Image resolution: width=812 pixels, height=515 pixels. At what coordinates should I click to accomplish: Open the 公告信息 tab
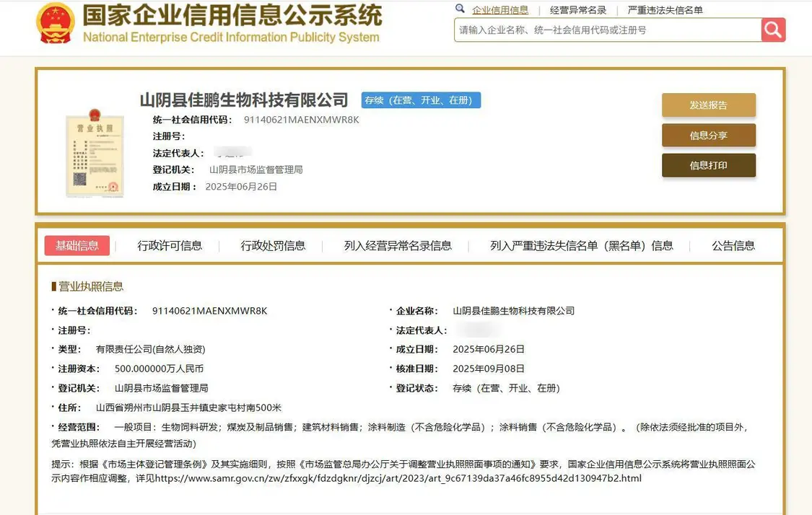[x=733, y=245]
